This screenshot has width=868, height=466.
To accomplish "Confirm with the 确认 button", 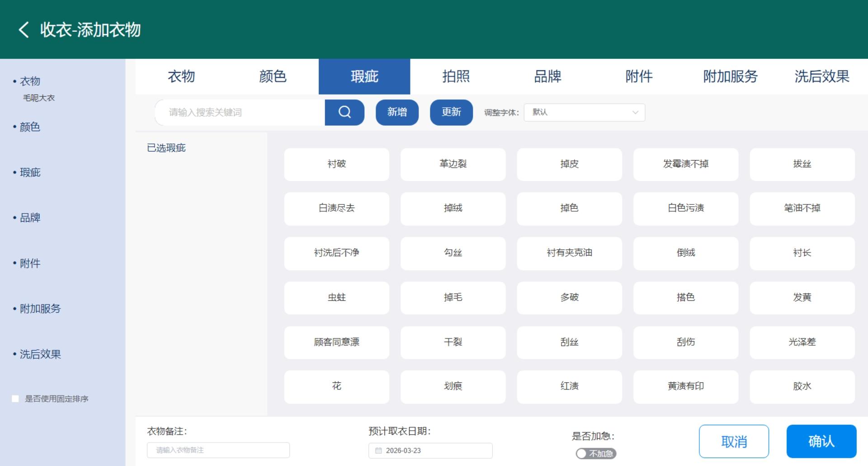I will tap(821, 441).
